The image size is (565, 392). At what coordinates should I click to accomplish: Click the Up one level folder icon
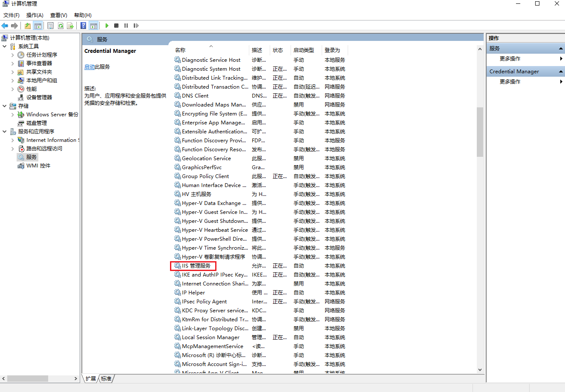(x=28, y=26)
